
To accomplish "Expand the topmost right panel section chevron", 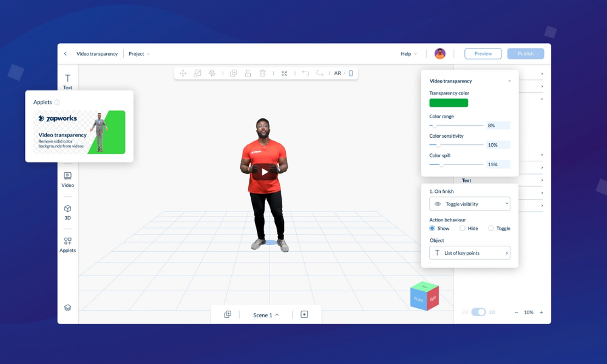I will pyautogui.click(x=542, y=73).
